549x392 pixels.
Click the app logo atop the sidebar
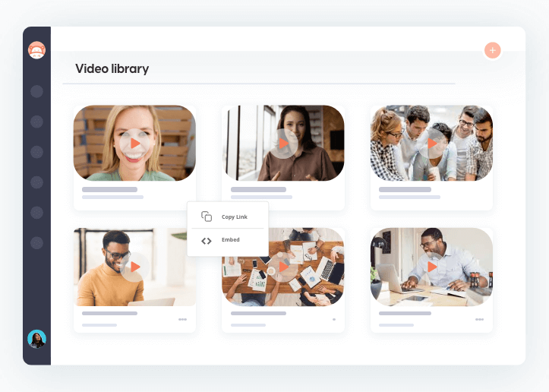point(36,50)
